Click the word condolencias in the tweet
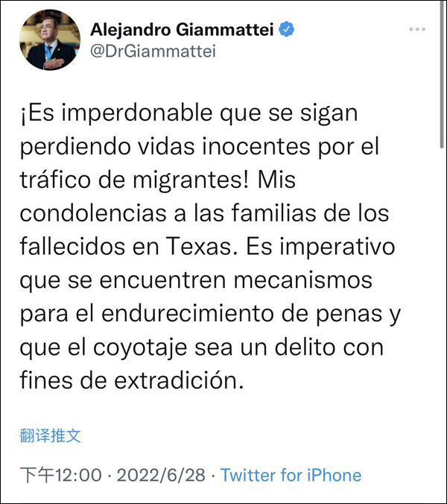447x504 pixels. [93, 213]
